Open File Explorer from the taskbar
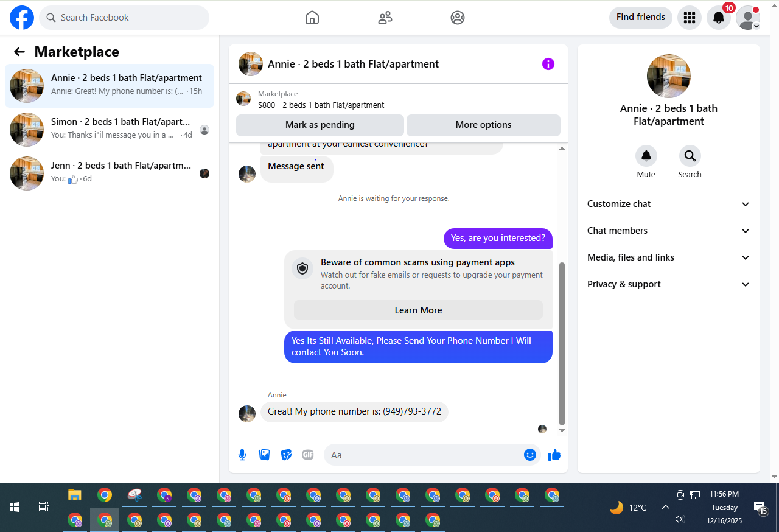The height and width of the screenshot is (532, 779). (x=75, y=495)
